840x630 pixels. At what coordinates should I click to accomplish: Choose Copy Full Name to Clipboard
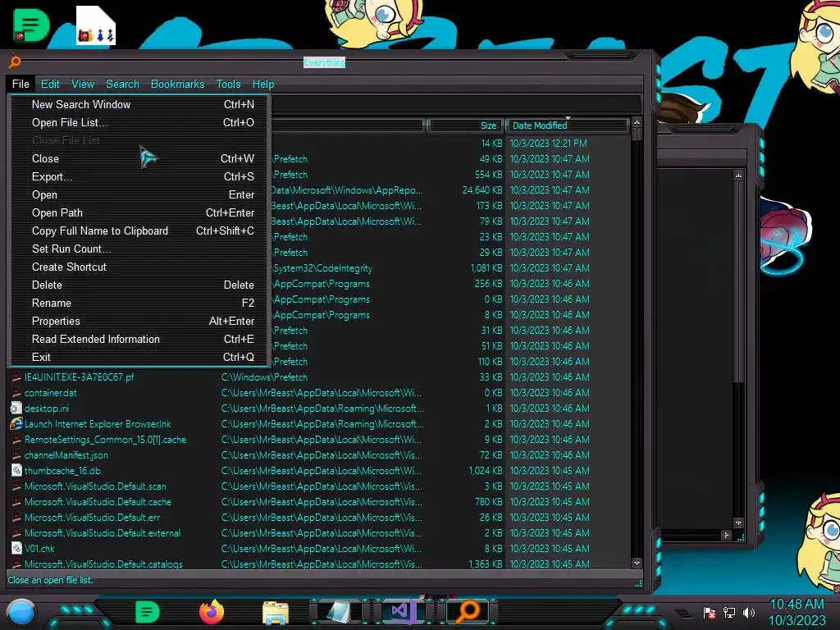(139, 231)
